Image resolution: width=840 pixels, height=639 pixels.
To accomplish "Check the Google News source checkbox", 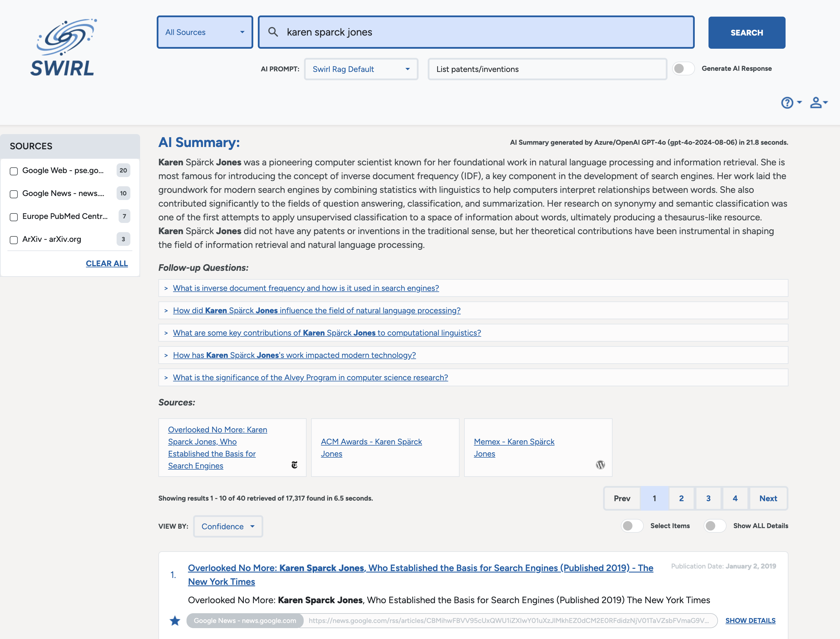I will pyautogui.click(x=14, y=194).
